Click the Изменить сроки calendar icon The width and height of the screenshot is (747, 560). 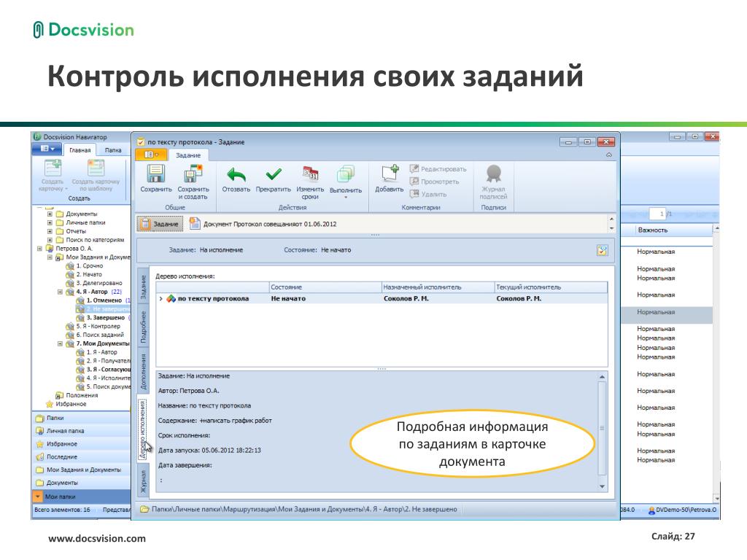tap(310, 174)
